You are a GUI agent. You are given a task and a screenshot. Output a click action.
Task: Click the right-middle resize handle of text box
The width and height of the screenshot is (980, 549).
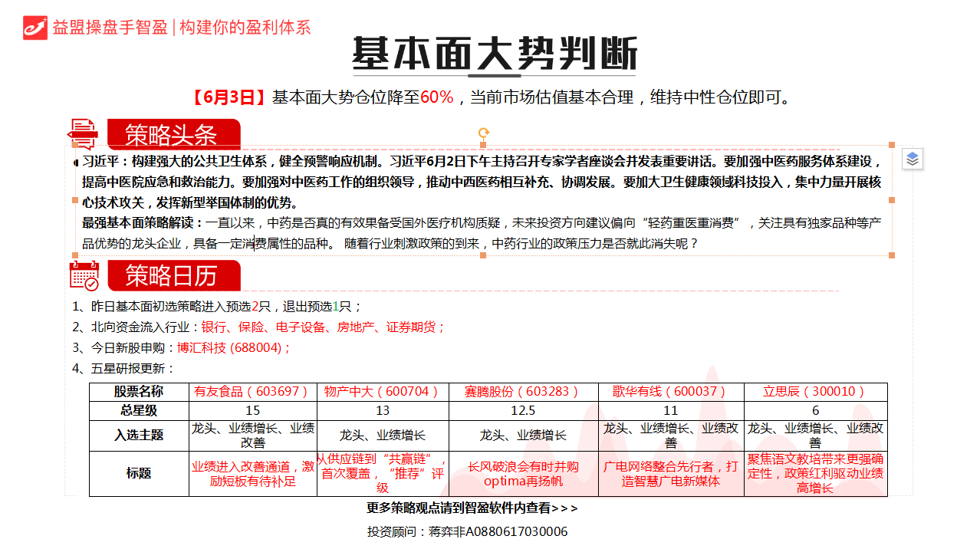tap(892, 200)
